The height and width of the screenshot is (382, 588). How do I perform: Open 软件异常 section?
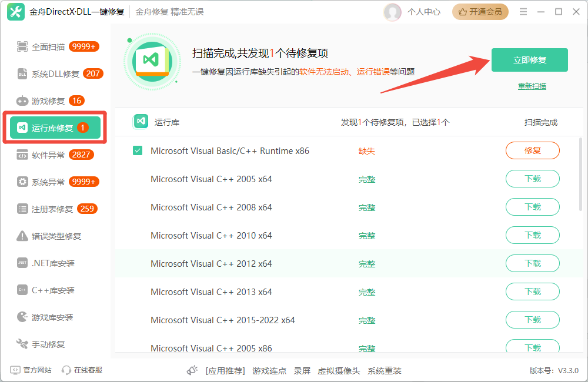tap(55, 155)
